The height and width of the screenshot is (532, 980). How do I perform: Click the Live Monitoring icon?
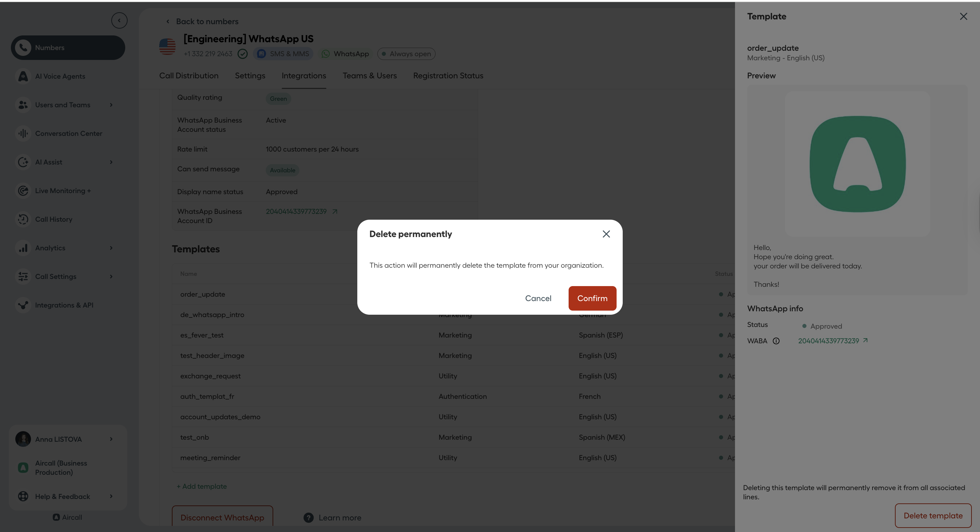point(23,190)
